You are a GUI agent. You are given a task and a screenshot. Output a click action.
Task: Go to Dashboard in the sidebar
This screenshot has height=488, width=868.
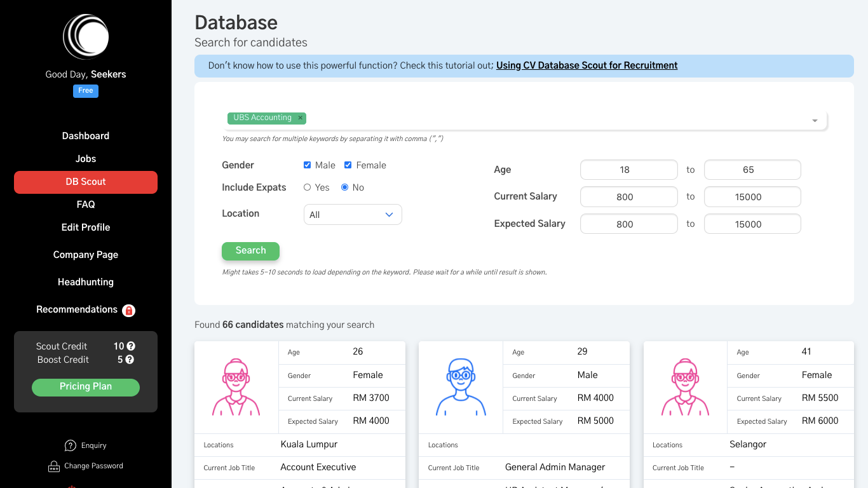[86, 136]
